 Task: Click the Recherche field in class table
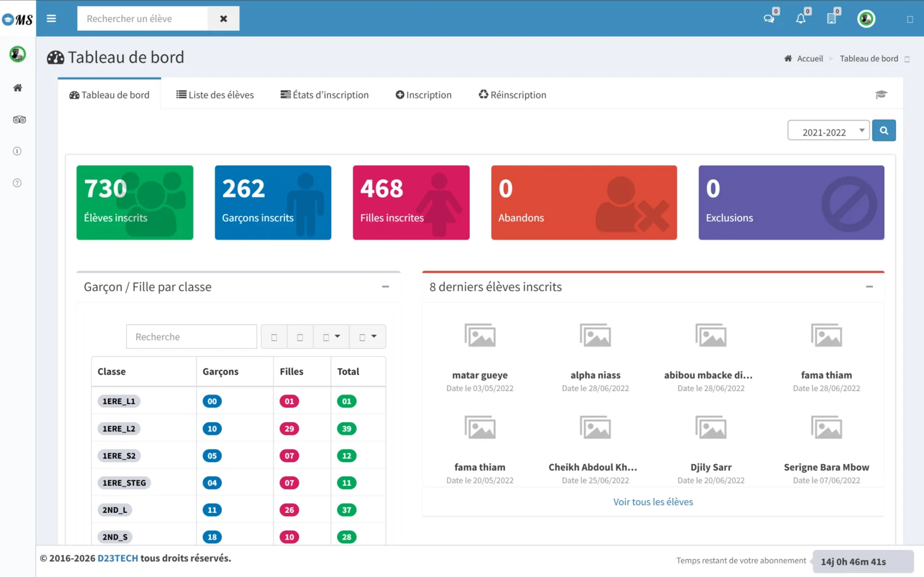[191, 337]
